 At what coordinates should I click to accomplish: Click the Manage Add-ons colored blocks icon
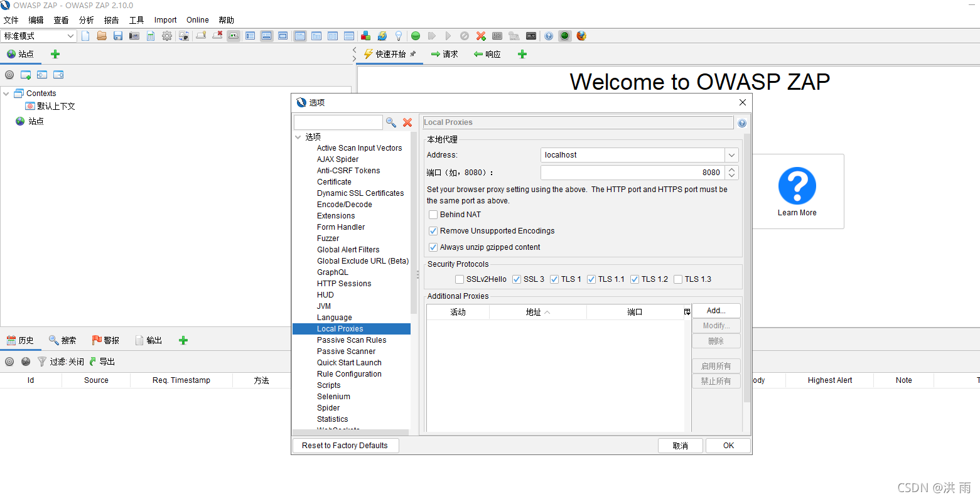tap(365, 36)
